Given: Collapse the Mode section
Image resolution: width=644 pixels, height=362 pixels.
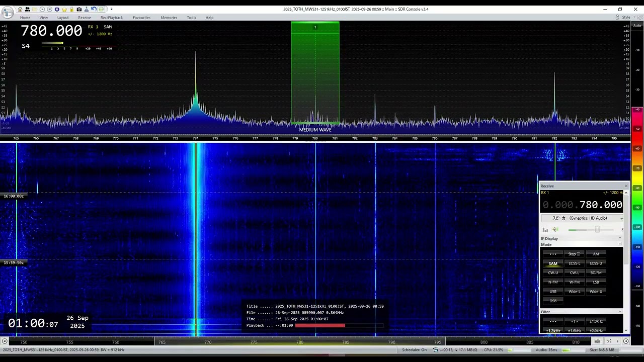Looking at the screenshot, I should (620, 244).
